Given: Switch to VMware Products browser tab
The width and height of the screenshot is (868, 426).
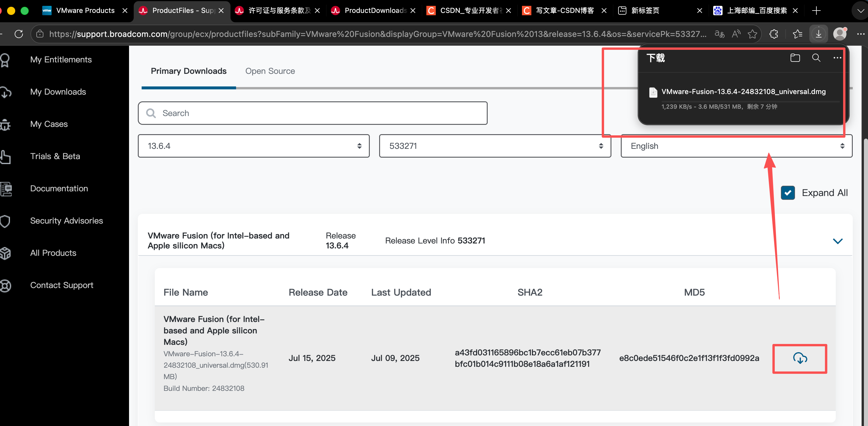Looking at the screenshot, I should tap(85, 11).
